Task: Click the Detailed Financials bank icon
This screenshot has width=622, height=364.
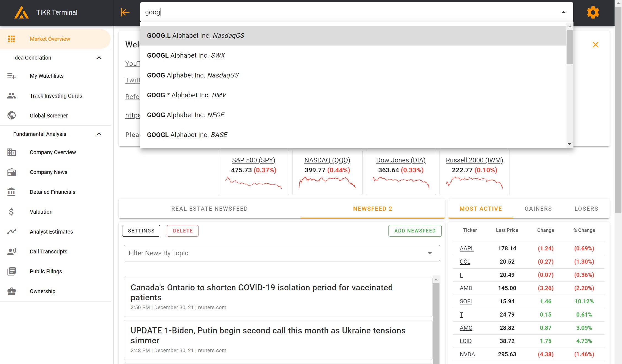Action: point(12,192)
